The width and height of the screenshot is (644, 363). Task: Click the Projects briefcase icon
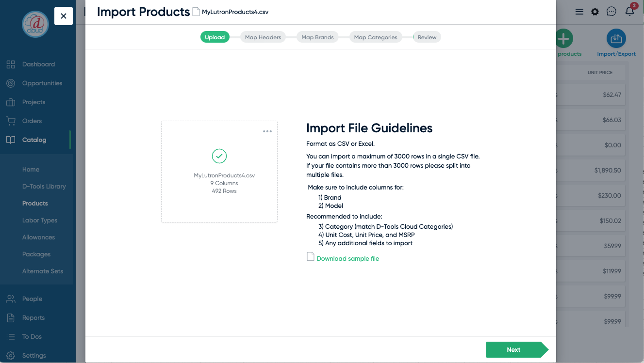point(11,102)
